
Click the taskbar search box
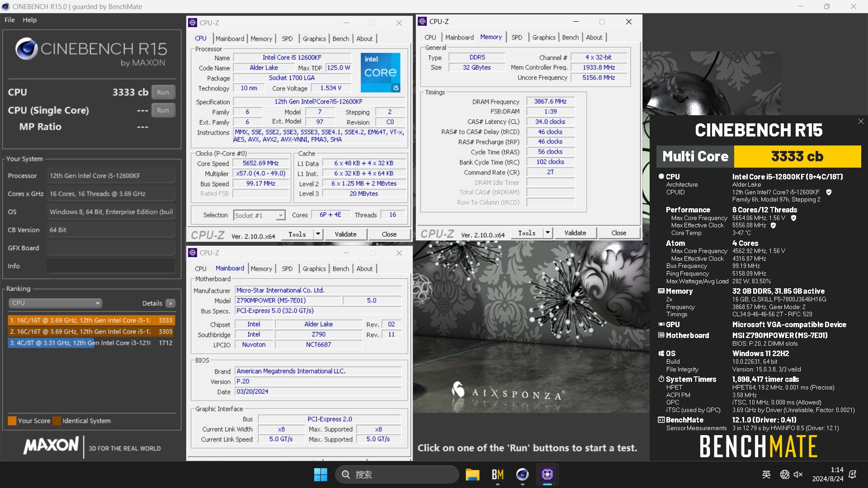tap(396, 474)
